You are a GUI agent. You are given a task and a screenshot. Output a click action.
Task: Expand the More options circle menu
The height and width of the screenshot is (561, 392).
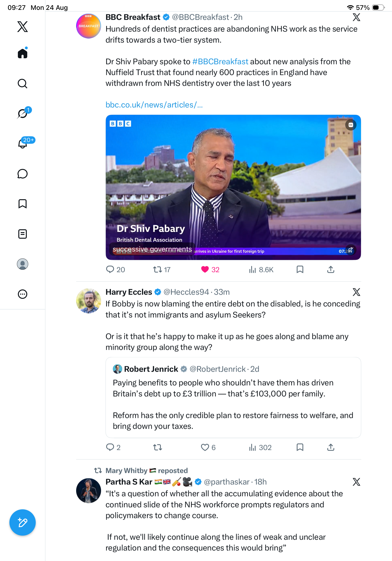[23, 294]
